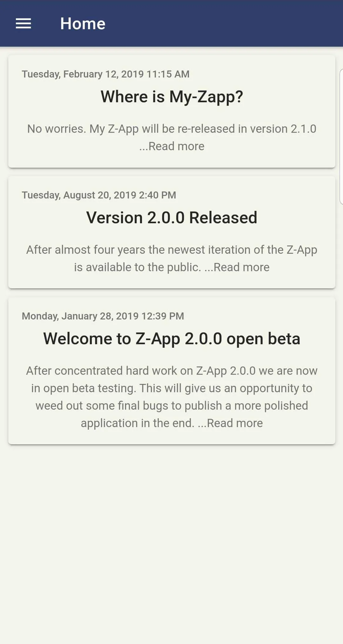The image size is (343, 644).
Task: Click Read more on My-Zapp post
Action: click(176, 146)
